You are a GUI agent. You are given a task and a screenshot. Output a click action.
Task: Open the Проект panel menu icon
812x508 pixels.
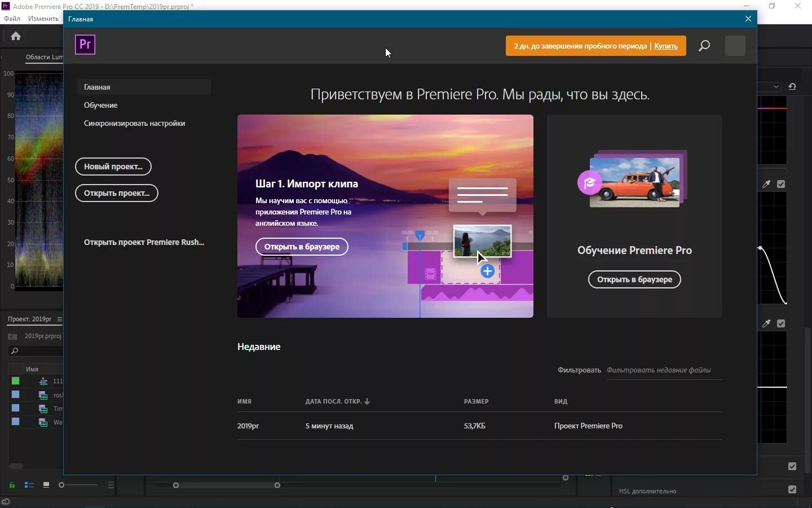click(59, 319)
